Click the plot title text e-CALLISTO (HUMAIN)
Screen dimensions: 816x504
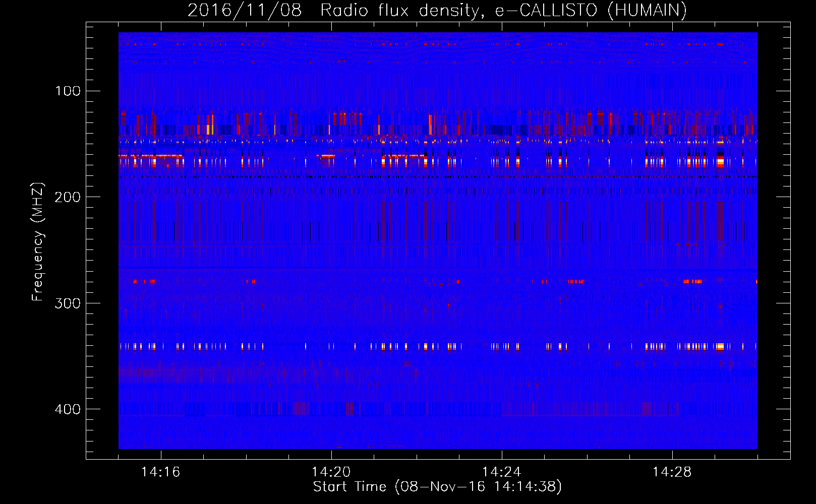[591, 11]
